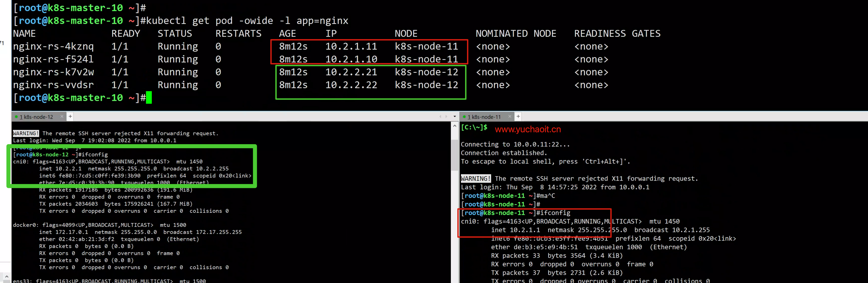Click scroll-up arrow of node-12 terminal

pos(455,126)
